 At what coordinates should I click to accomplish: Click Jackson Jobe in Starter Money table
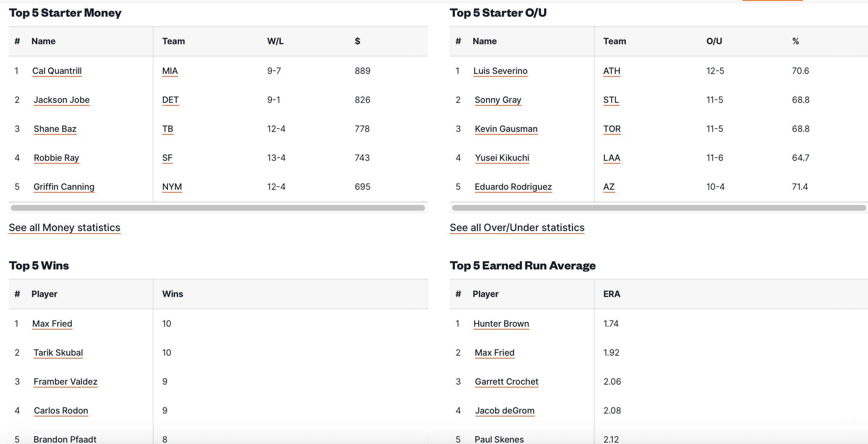[62, 100]
